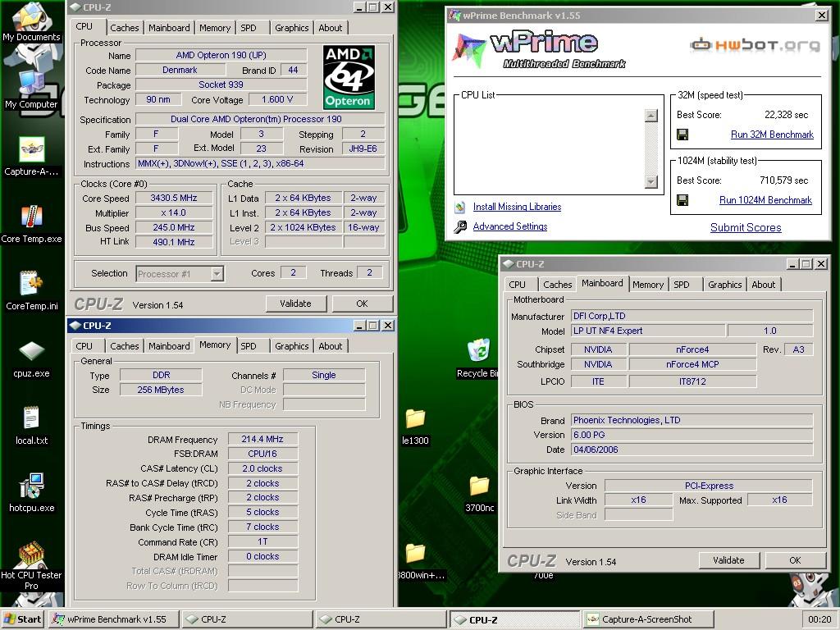
Task: Click the Core Speed 3430.5 MHz value
Action: (x=174, y=199)
